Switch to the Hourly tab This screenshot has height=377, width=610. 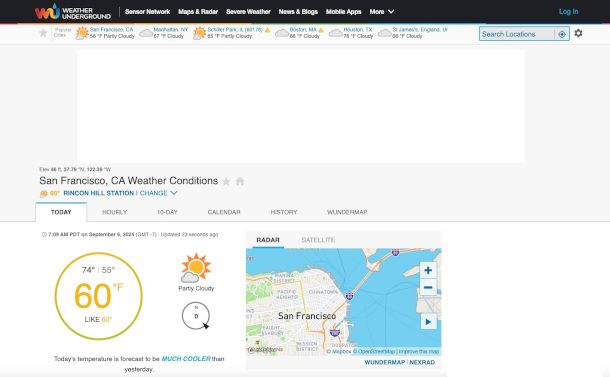coord(114,212)
